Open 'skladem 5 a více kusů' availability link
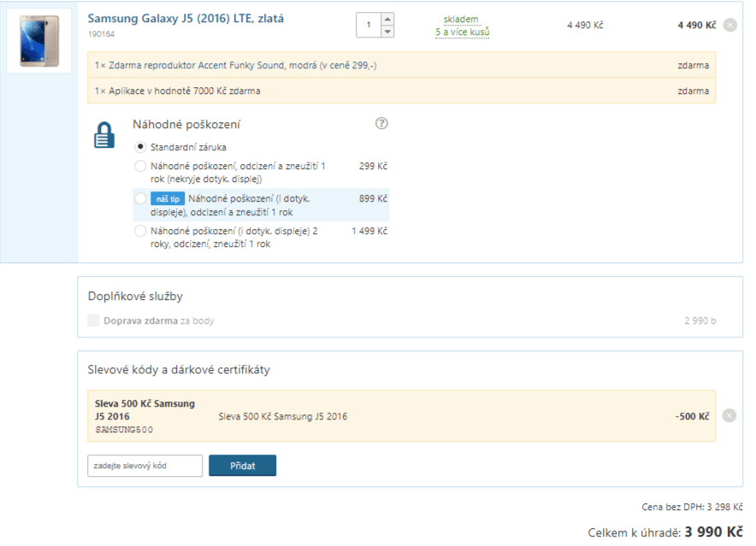Viewport: 756px width, 546px height. pyautogui.click(x=462, y=26)
